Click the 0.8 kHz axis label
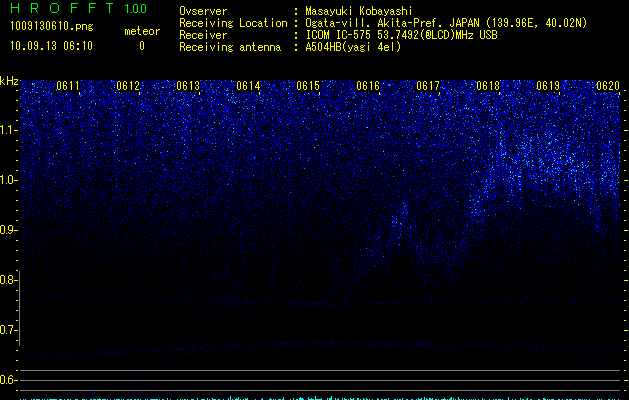This screenshot has width=629, height=400. [x=8, y=280]
